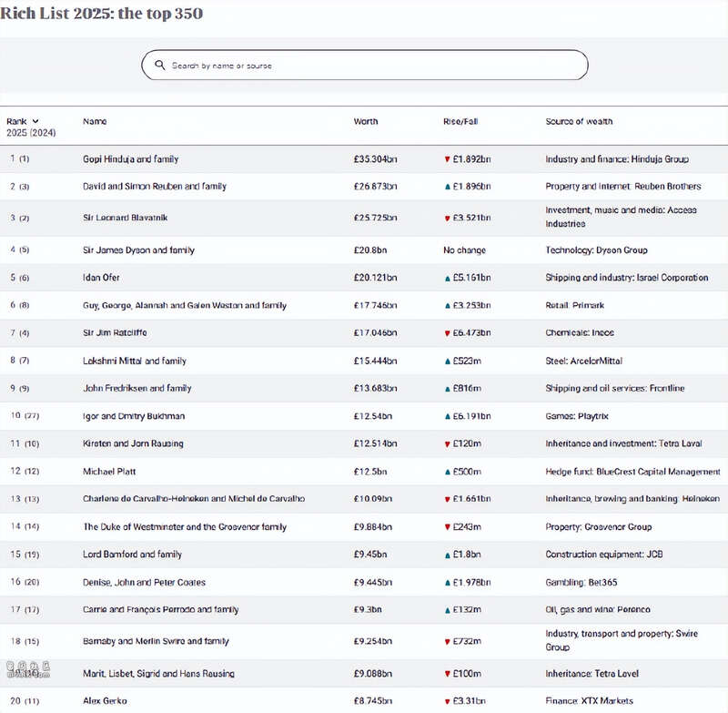The width and height of the screenshot is (728, 713).
Task: Click the worth value £35.304bn
Action: pyautogui.click(x=375, y=158)
